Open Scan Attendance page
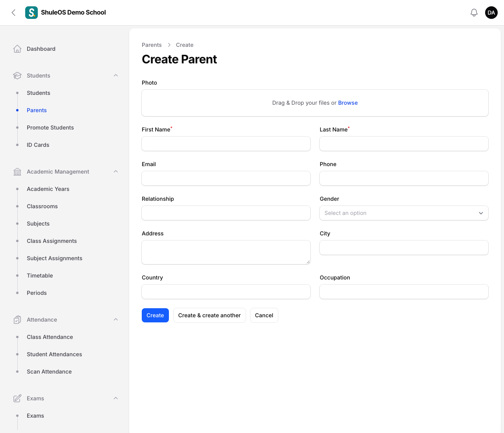 pos(49,372)
